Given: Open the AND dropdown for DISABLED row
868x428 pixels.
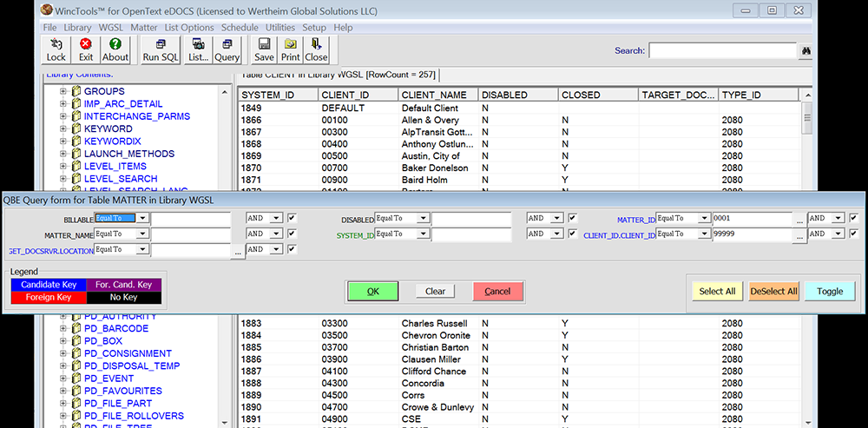Looking at the screenshot, I should point(557,218).
